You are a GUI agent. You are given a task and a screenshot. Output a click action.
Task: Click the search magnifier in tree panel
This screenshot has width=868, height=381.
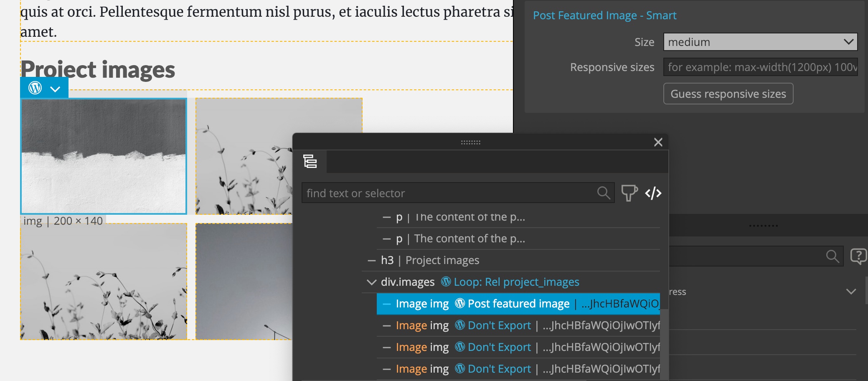(x=604, y=193)
